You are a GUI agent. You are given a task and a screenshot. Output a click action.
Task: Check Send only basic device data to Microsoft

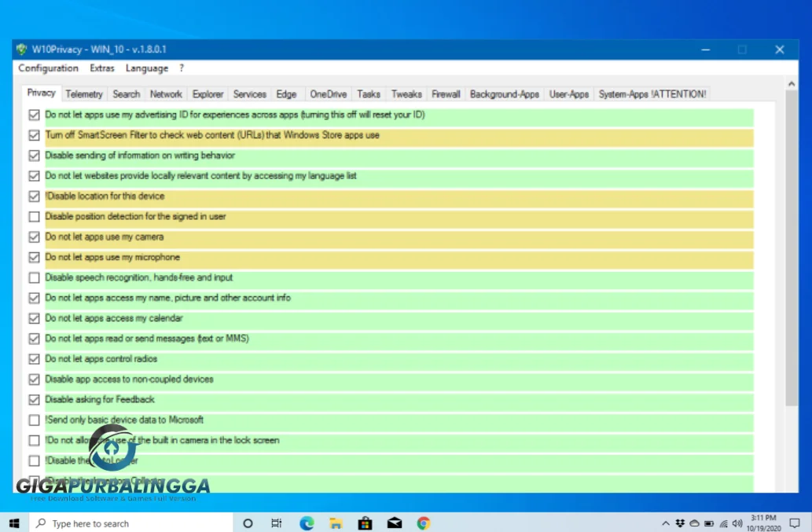point(34,420)
